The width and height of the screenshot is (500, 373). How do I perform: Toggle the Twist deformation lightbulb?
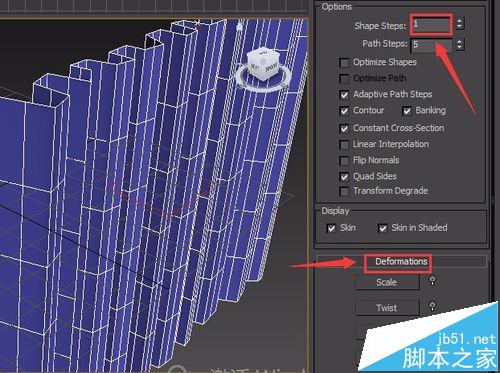432,306
